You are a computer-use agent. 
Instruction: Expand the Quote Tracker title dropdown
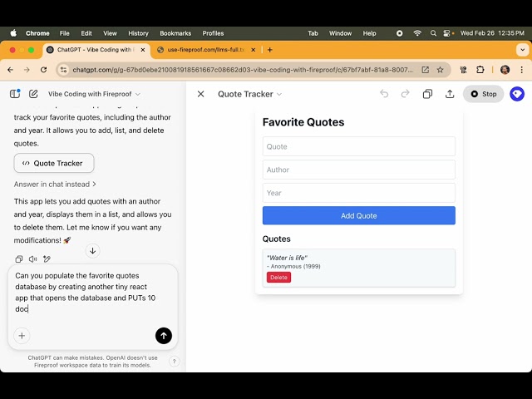[249, 94]
